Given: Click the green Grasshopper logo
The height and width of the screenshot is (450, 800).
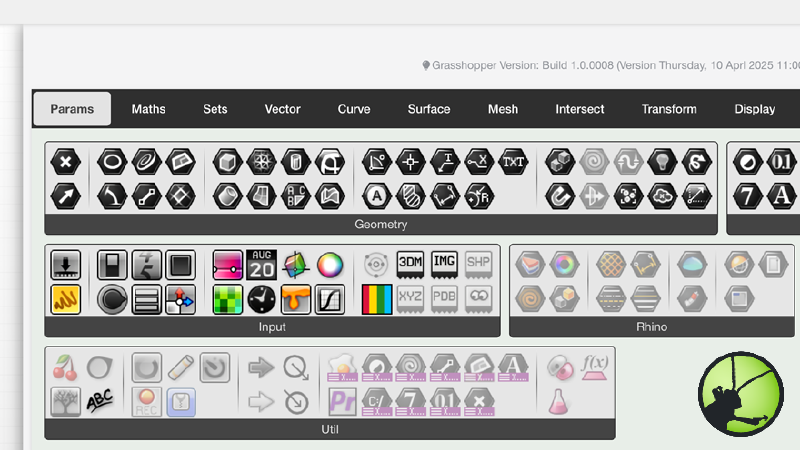Looking at the screenshot, I should point(741,394).
